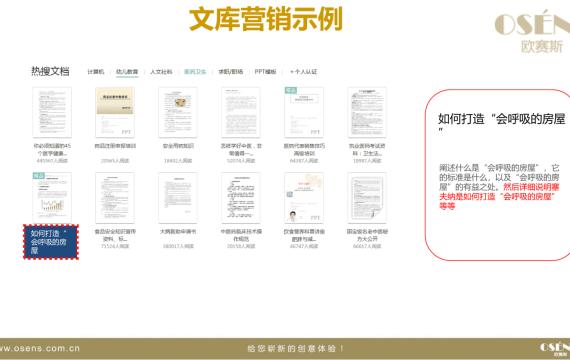Open the PPT模板 tab
570x360 pixels.
[x=265, y=72]
